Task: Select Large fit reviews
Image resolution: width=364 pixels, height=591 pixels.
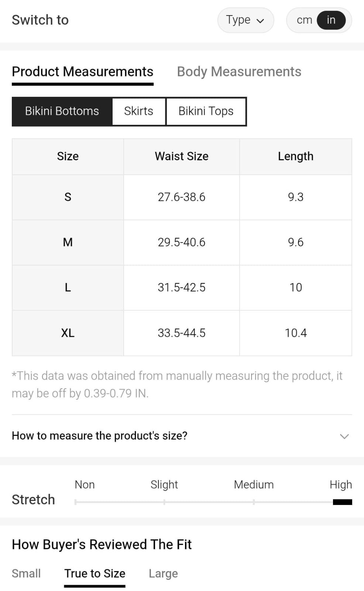Action: pyautogui.click(x=163, y=573)
